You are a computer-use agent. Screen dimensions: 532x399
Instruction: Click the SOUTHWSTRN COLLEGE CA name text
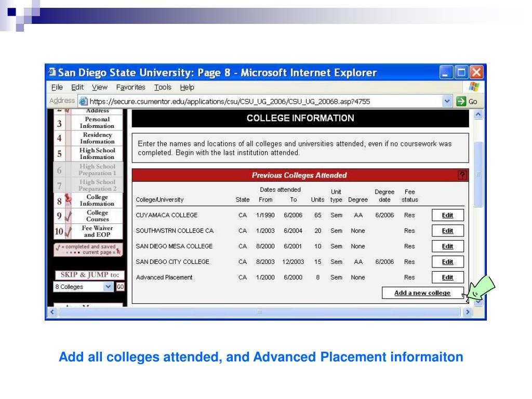tap(175, 231)
